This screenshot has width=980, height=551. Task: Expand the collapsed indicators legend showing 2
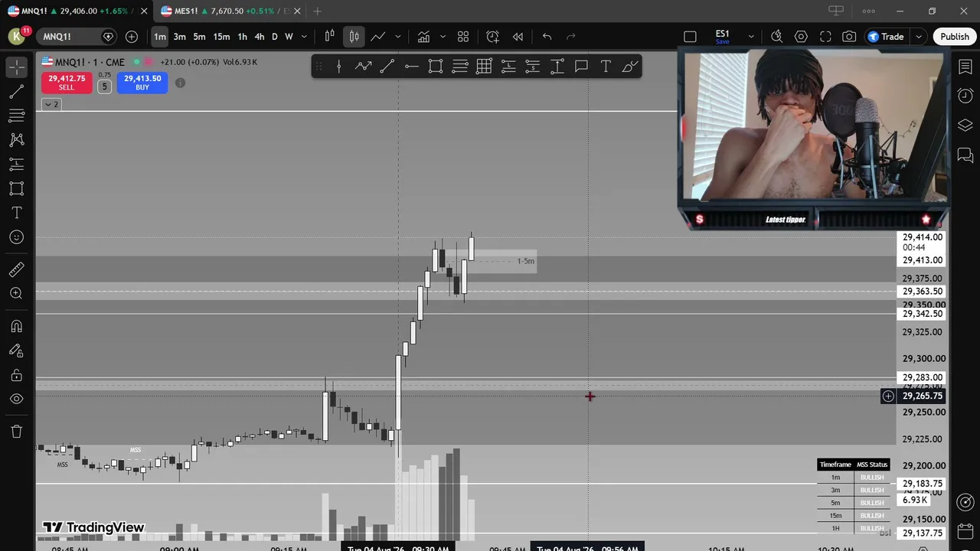(x=51, y=104)
